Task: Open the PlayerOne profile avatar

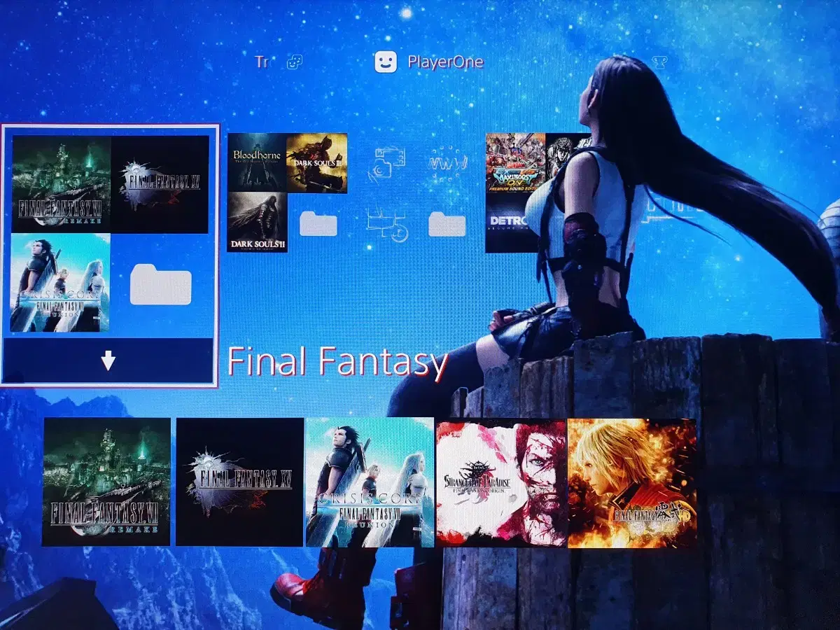Action: (x=385, y=62)
